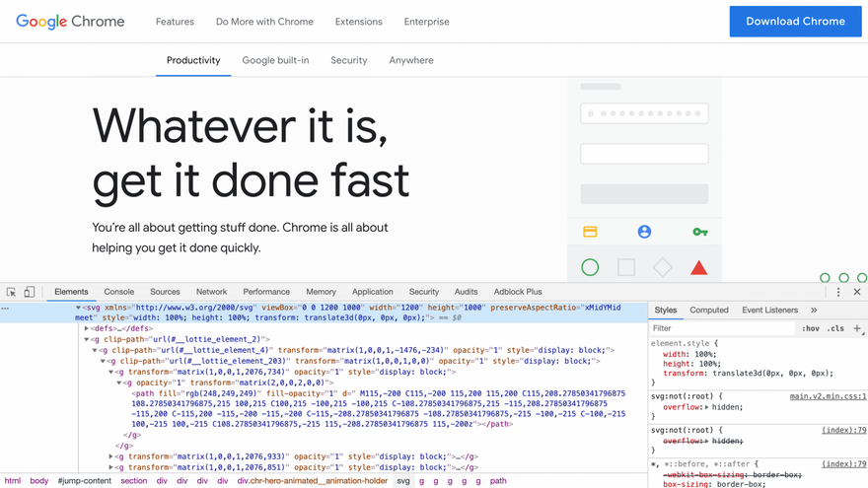The width and height of the screenshot is (868, 488).
Task: Collapse the svg root element node
Action: (x=79, y=308)
